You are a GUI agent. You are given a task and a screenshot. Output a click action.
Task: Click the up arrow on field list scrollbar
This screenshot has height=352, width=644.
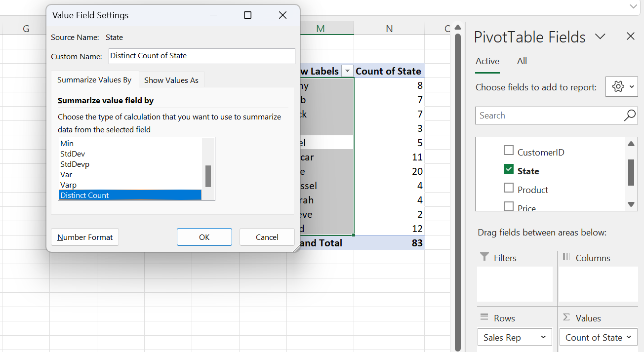[x=631, y=143]
